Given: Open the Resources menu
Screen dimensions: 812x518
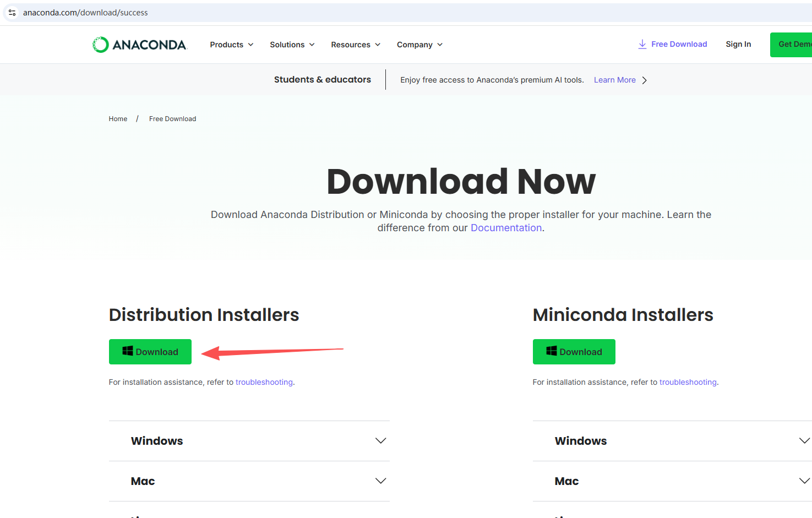Looking at the screenshot, I should (x=356, y=45).
